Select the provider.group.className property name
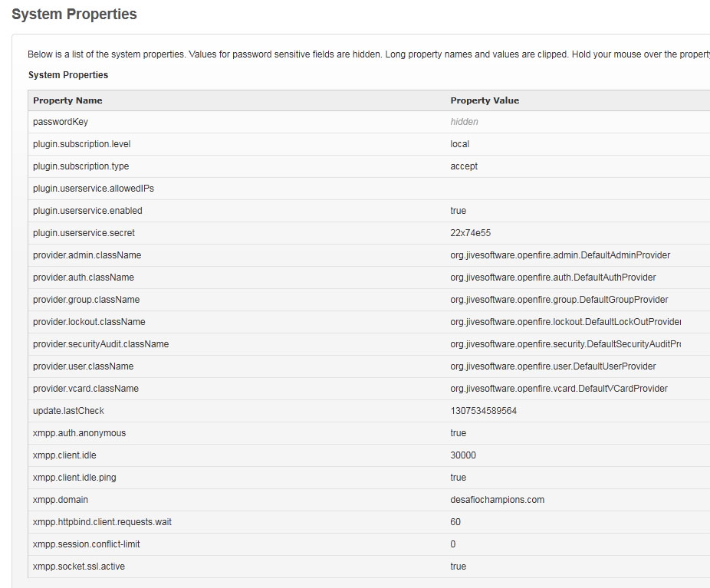The image size is (710, 588). click(x=86, y=299)
